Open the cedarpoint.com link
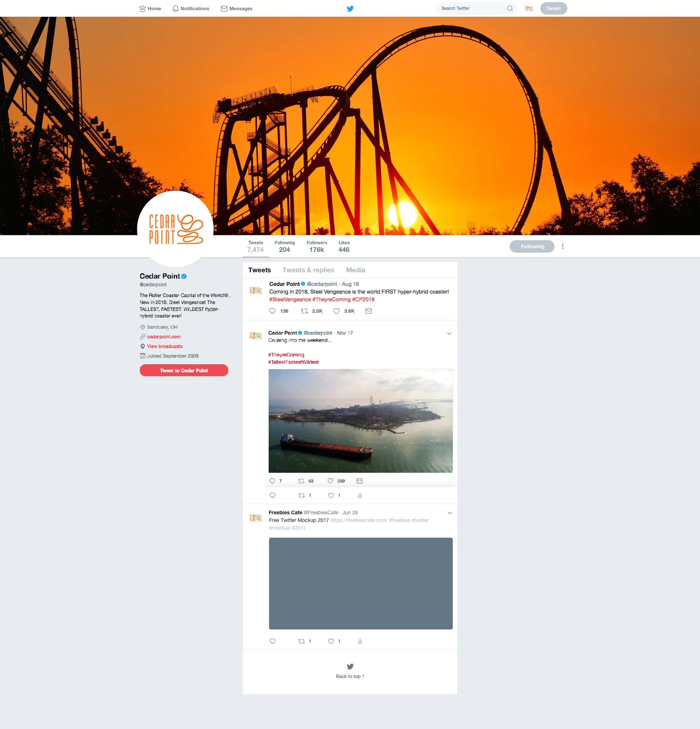The image size is (700, 729). [164, 336]
